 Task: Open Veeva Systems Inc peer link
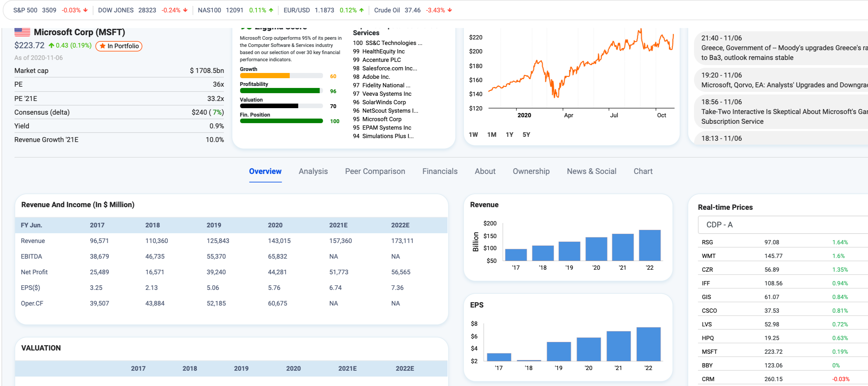click(387, 94)
